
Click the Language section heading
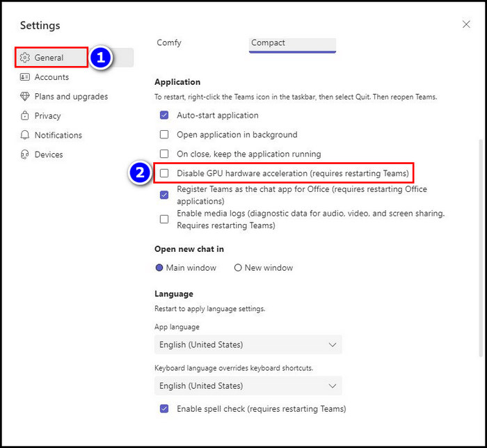click(x=174, y=294)
